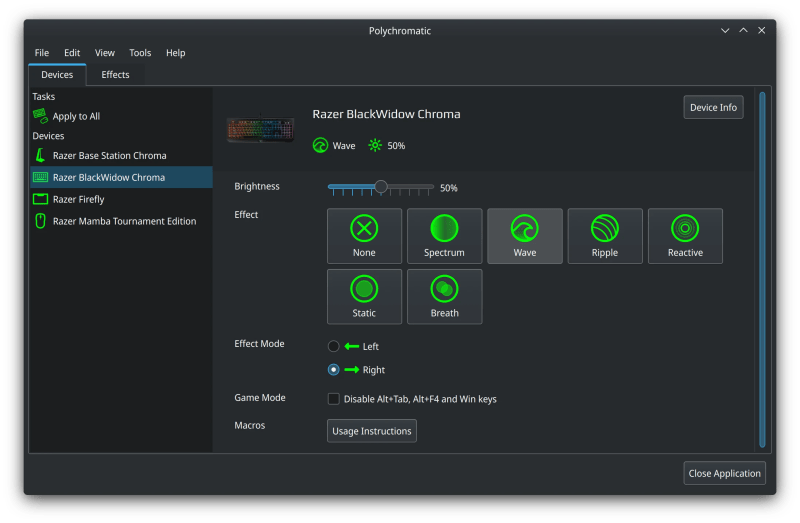Choose the Breath effect

point(444,296)
